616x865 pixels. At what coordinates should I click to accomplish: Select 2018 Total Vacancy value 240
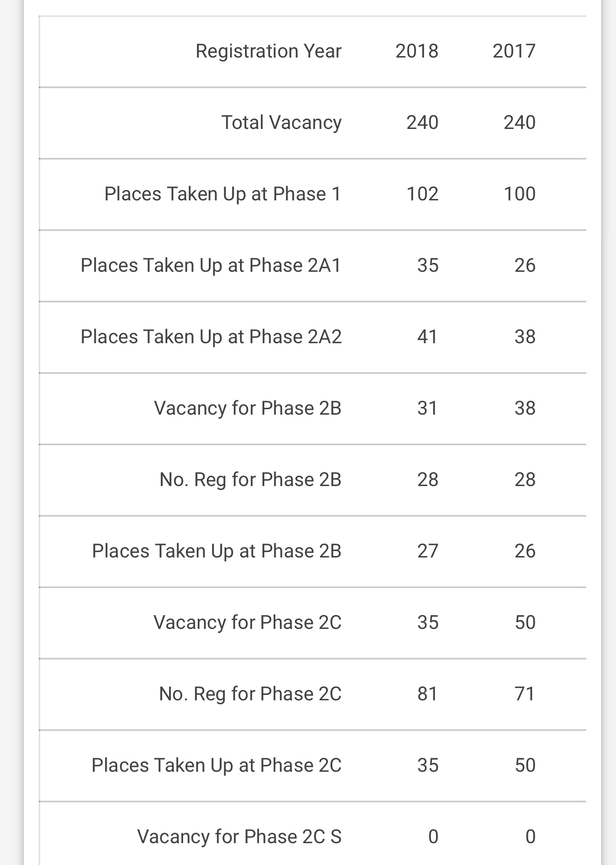pyautogui.click(x=422, y=123)
